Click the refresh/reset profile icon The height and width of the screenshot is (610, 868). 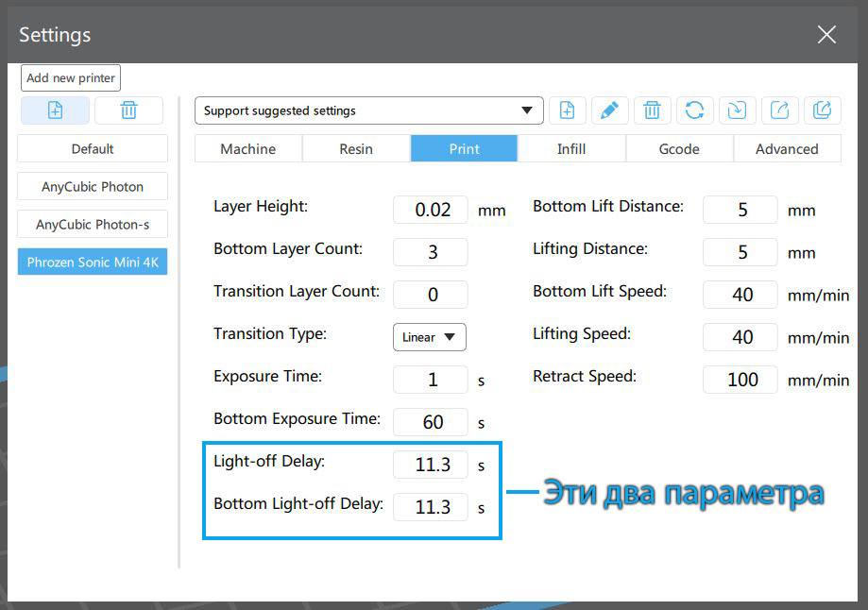694,110
